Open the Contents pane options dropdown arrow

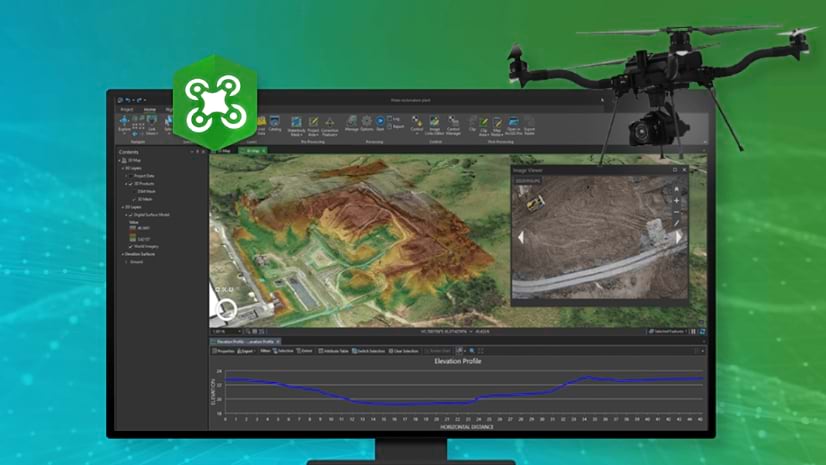pyautogui.click(x=192, y=152)
